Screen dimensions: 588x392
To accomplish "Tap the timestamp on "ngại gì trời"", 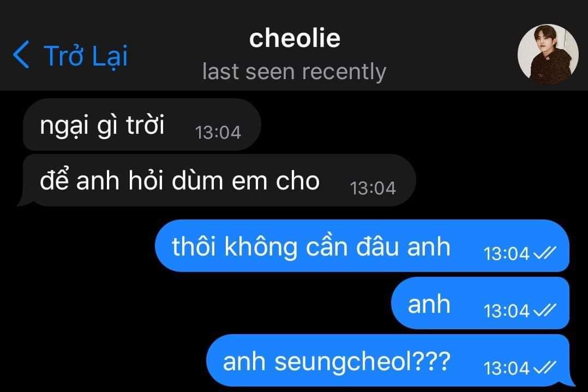I will coord(218,133).
